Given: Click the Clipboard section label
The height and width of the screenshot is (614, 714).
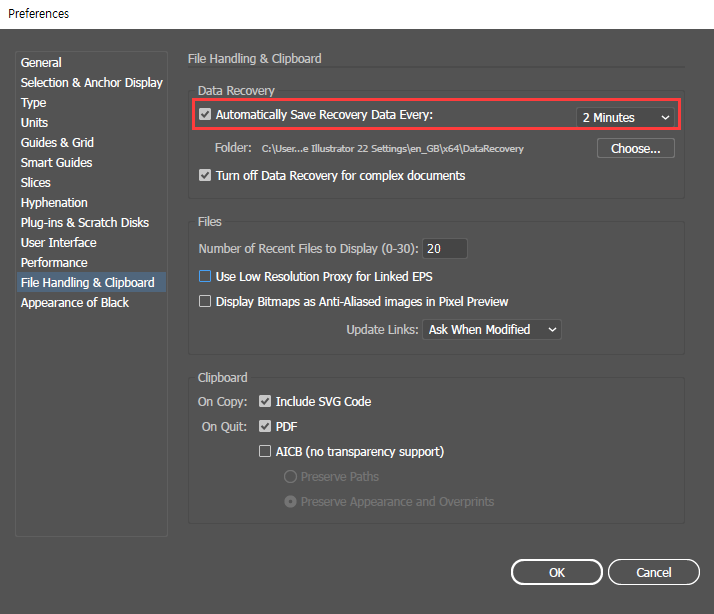Looking at the screenshot, I should [222, 378].
